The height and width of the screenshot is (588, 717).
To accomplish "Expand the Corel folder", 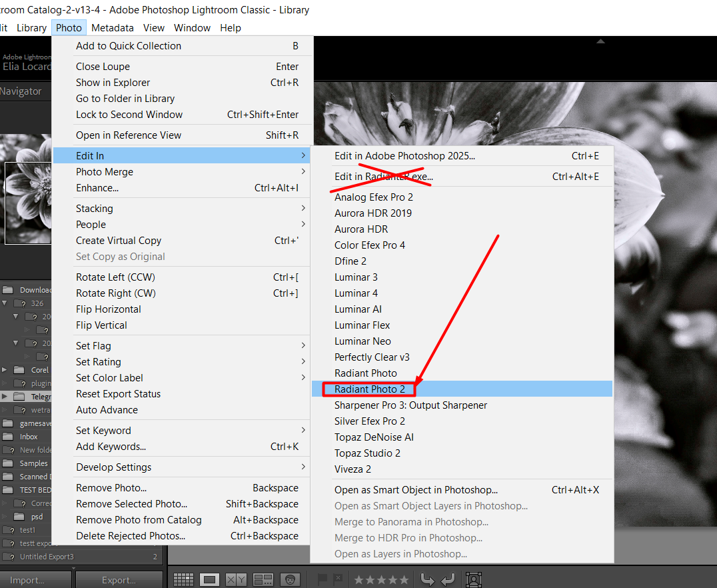I will 5,369.
